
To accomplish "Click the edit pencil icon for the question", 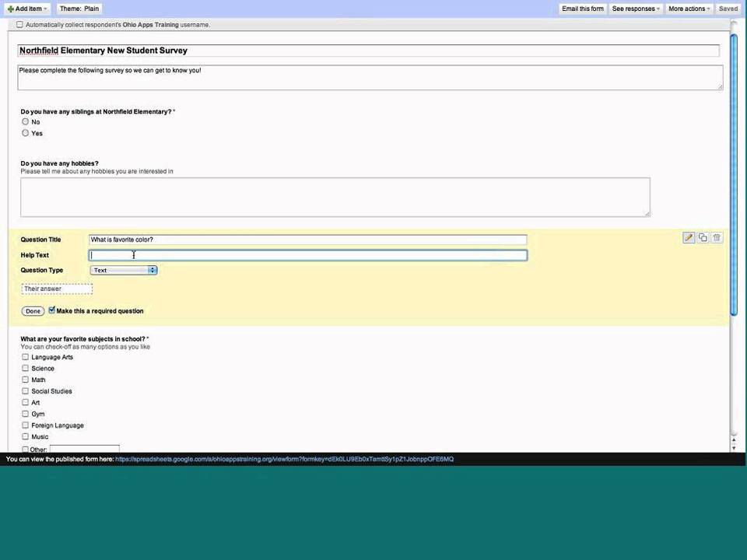I will [x=689, y=238].
